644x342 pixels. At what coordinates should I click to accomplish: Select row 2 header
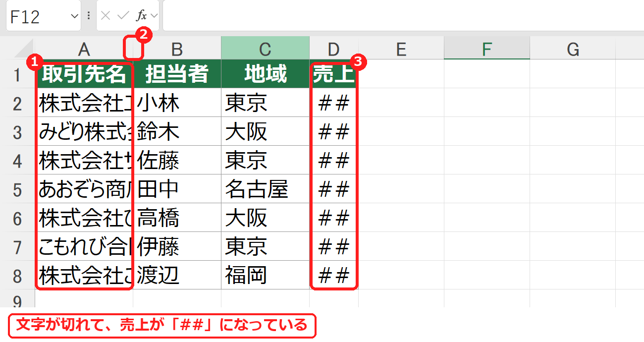17,103
